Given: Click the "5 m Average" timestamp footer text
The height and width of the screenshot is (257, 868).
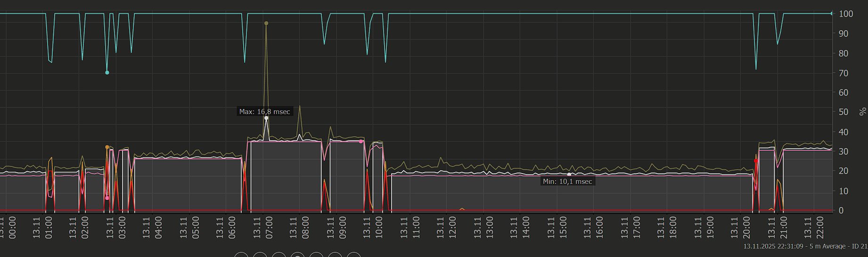Looking at the screenshot, I should [x=805, y=247].
